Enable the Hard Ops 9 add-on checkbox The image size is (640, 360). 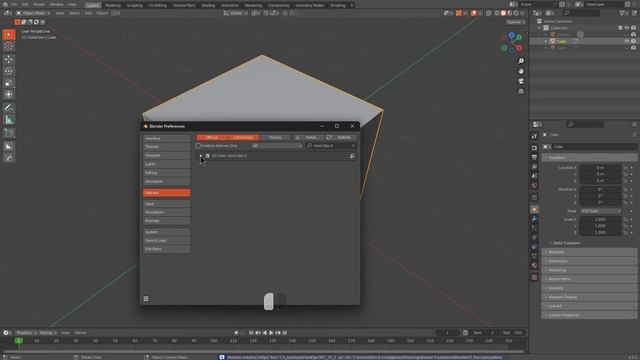click(x=208, y=156)
